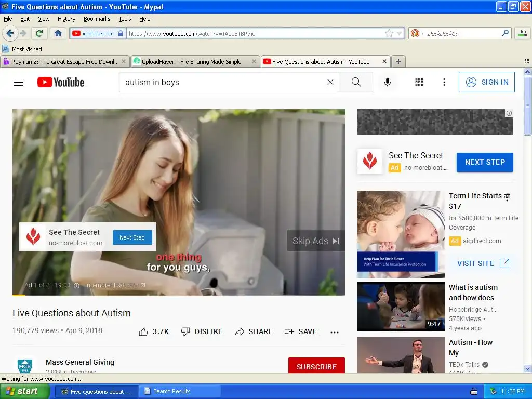The height and width of the screenshot is (399, 532).
Task: Click the page scrollbar up arrow
Action: pos(527,72)
